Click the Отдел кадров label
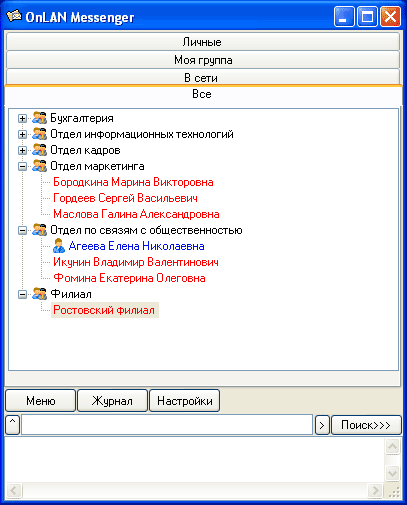The width and height of the screenshot is (407, 505). (x=85, y=150)
